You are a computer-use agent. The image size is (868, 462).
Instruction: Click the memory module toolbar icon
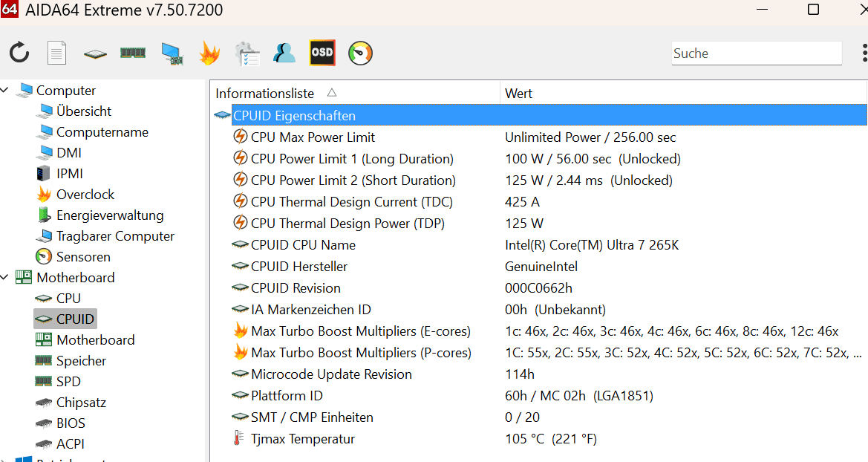(133, 53)
